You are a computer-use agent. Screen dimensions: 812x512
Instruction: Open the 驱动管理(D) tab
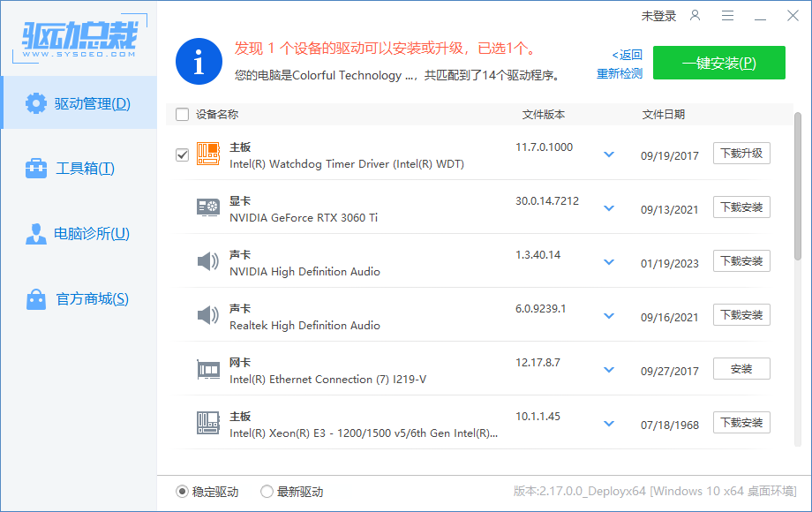[x=79, y=102]
